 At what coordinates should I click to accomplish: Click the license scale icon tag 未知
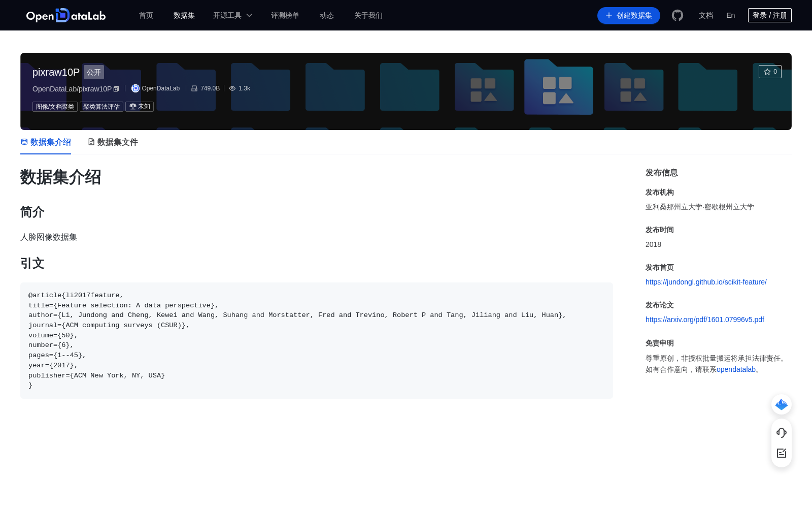[140, 107]
